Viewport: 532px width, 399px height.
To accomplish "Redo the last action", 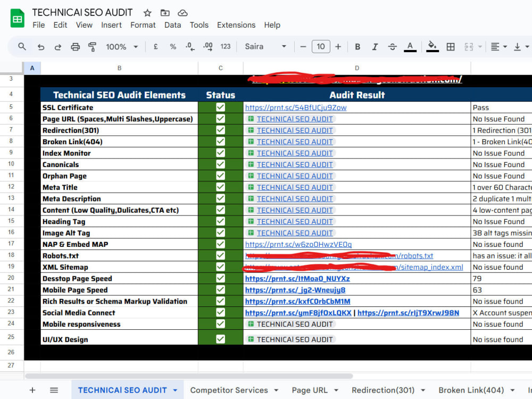I will [57, 47].
